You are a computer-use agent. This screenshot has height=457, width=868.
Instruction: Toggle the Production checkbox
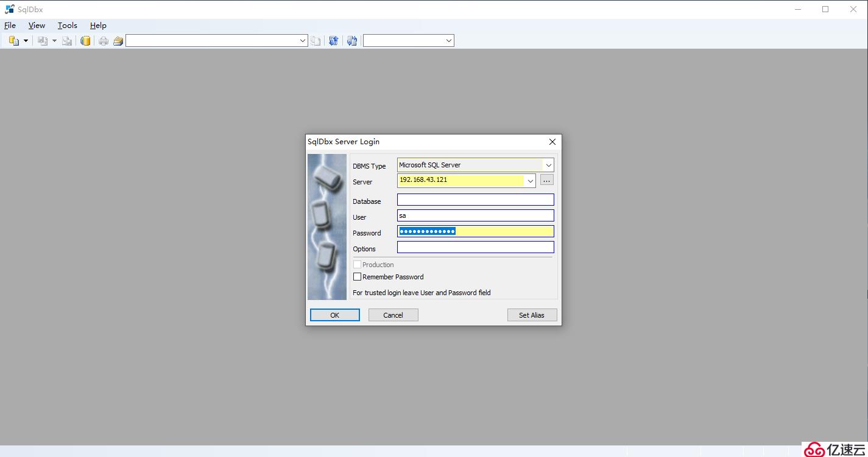point(358,265)
